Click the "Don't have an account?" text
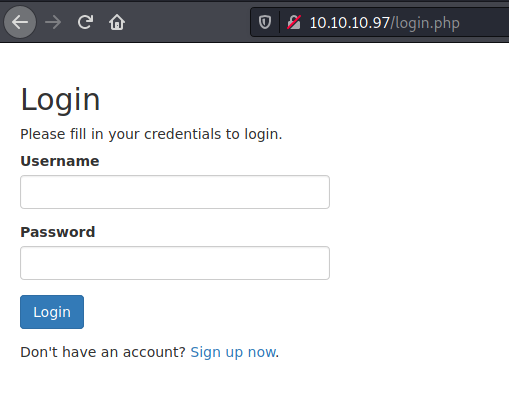The height and width of the screenshot is (394, 509). pos(103,352)
